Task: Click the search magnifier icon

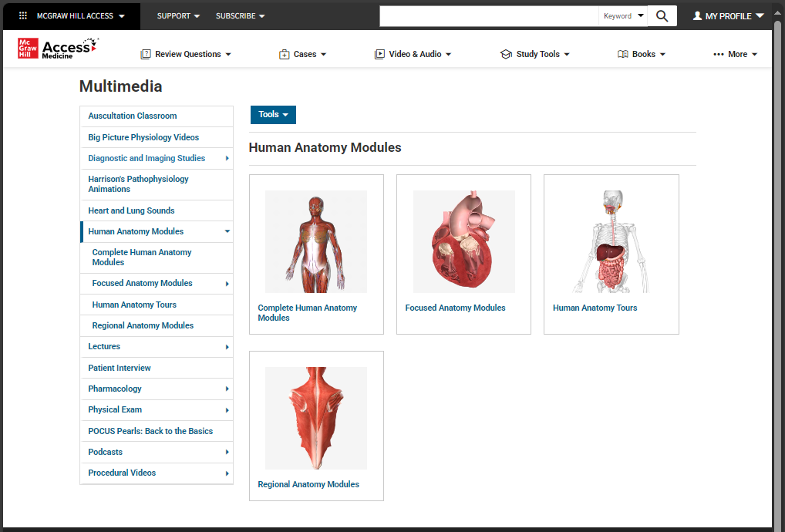Action: pos(662,16)
